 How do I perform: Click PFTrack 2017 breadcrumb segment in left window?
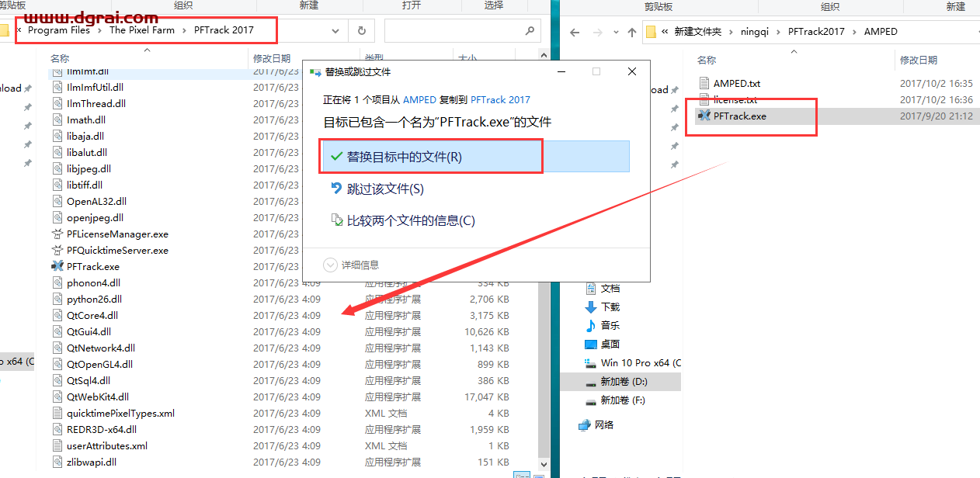coord(224,30)
